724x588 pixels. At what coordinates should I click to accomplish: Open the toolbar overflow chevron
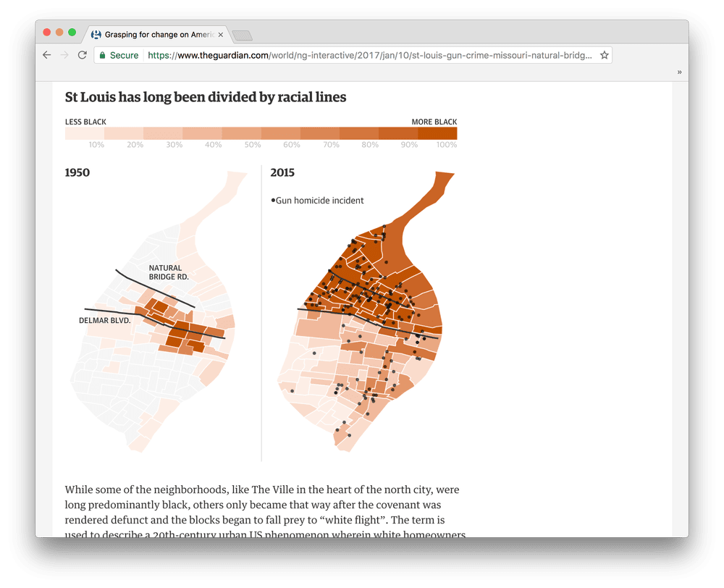point(679,72)
